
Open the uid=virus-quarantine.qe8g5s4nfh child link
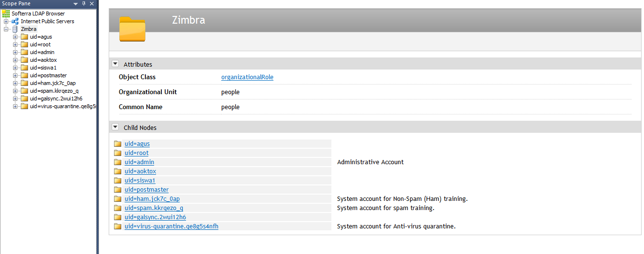(x=172, y=226)
